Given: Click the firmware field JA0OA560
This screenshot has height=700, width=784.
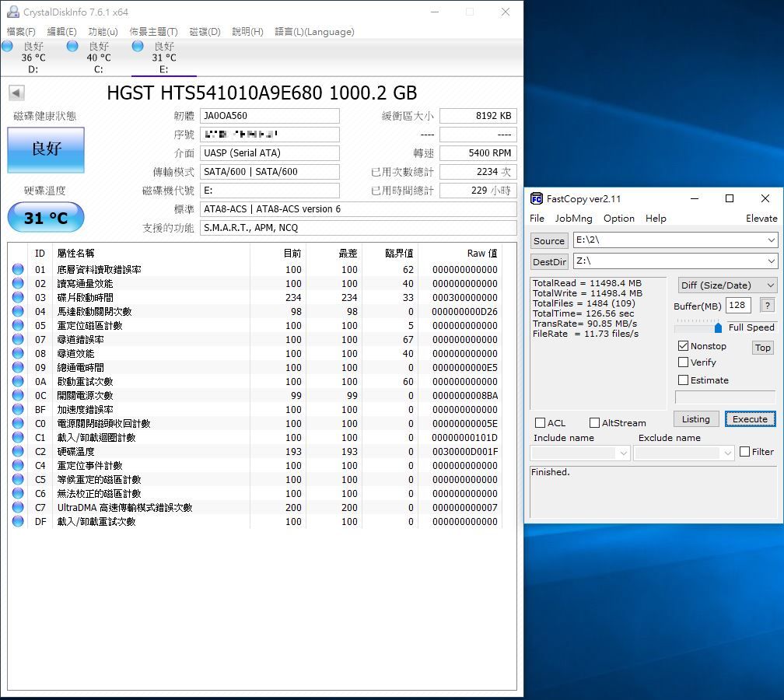Looking at the screenshot, I should pyautogui.click(x=269, y=115).
